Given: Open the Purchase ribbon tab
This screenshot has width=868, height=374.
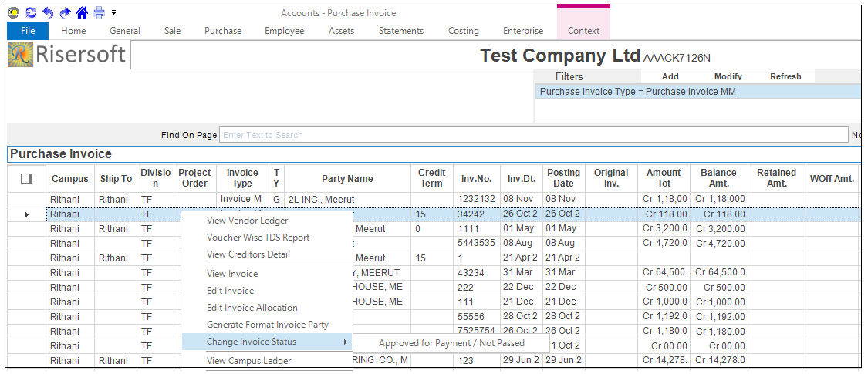Looking at the screenshot, I should 223,31.
